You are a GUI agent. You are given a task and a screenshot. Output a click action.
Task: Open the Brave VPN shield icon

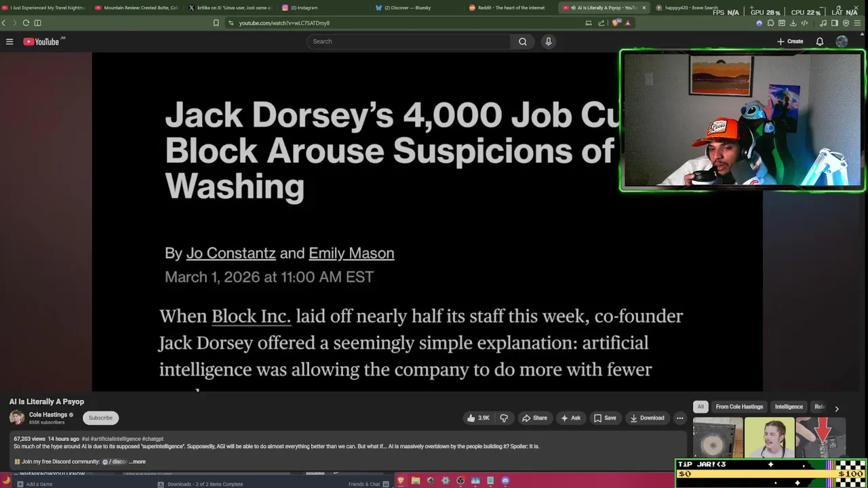tap(846, 22)
